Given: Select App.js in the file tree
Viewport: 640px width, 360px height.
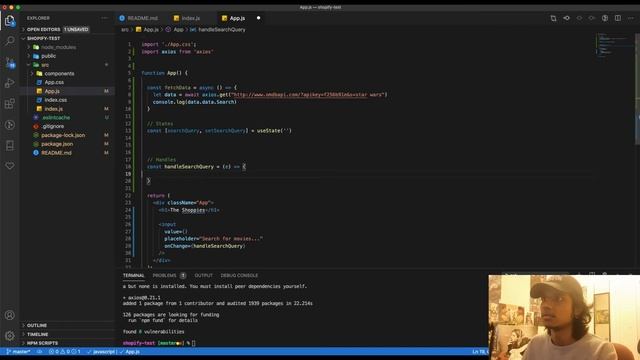Looking at the screenshot, I should (68, 91).
